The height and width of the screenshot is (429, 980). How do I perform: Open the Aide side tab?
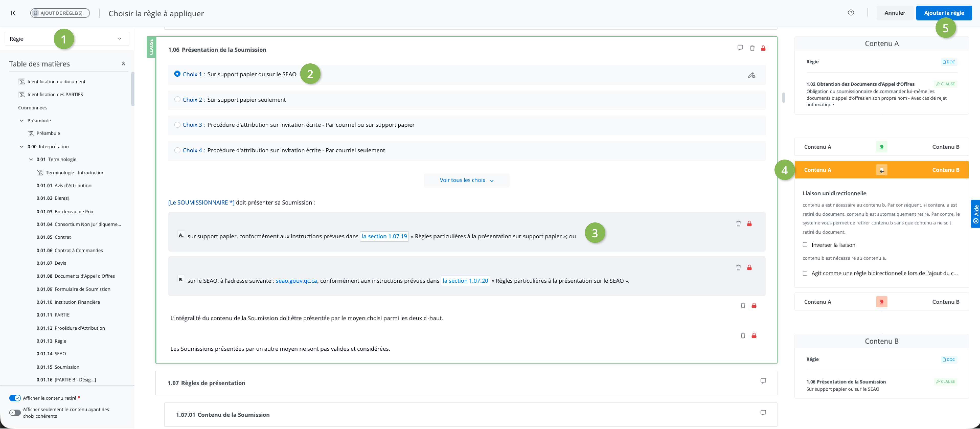975,214
